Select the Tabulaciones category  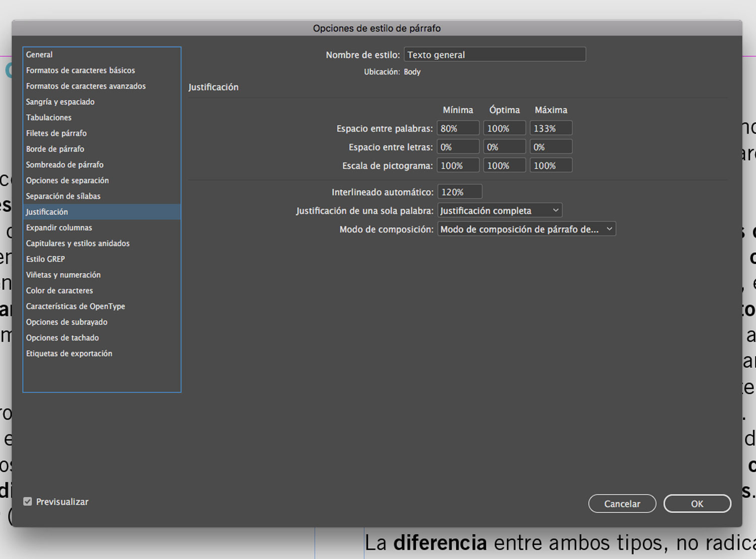[49, 117]
